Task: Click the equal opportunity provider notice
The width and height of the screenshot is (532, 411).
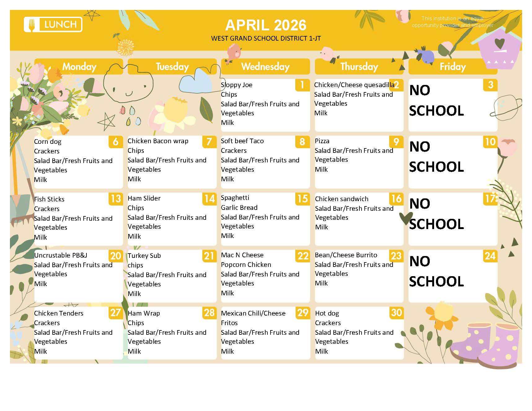Action: point(452,22)
